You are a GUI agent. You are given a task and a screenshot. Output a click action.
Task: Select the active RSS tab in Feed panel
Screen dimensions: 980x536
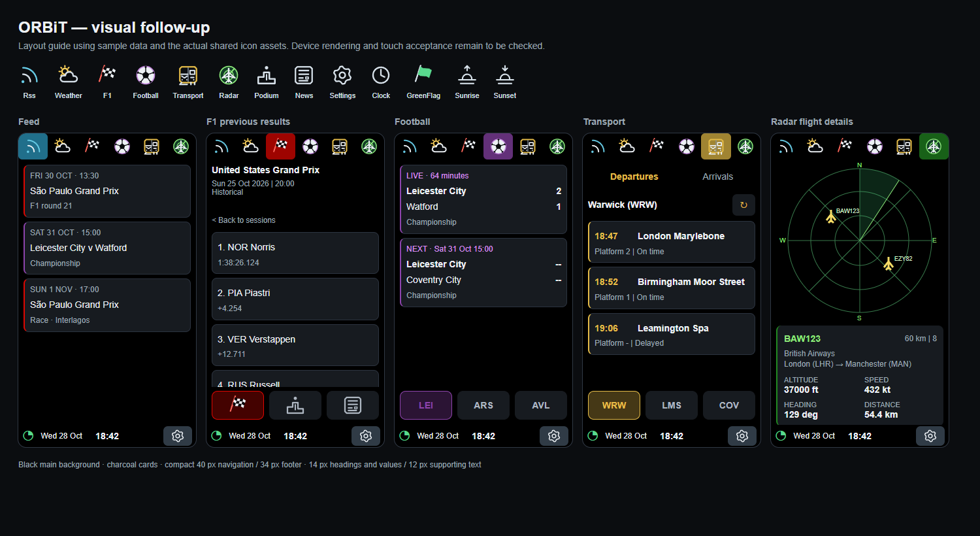tap(33, 146)
